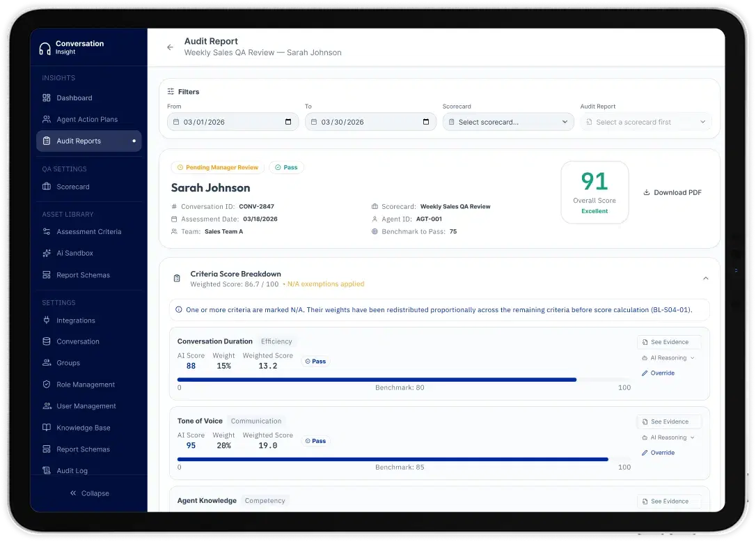Click the Assessment Criteria sliders icon
Screen dimensions: 756x542
pyautogui.click(x=46, y=232)
